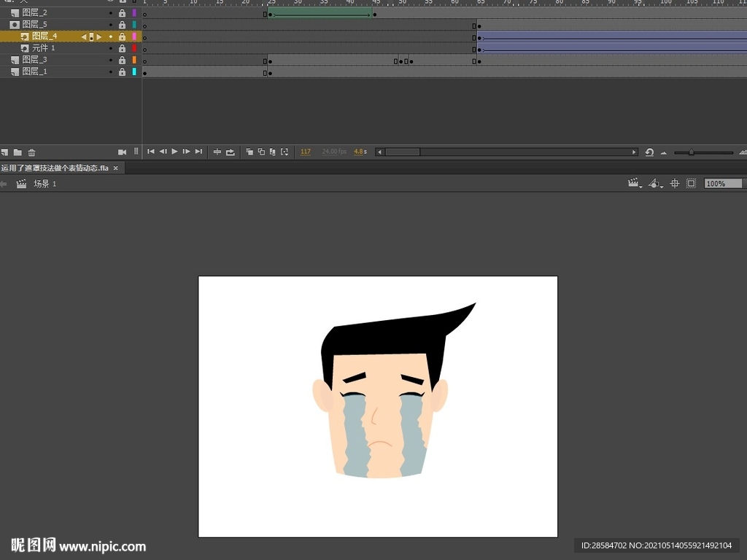Turn on onion skin

(249, 152)
